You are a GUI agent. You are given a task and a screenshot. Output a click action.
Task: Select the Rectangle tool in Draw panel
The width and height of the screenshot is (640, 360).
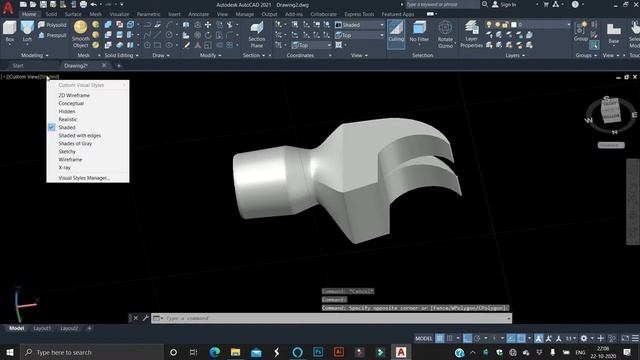[158, 45]
